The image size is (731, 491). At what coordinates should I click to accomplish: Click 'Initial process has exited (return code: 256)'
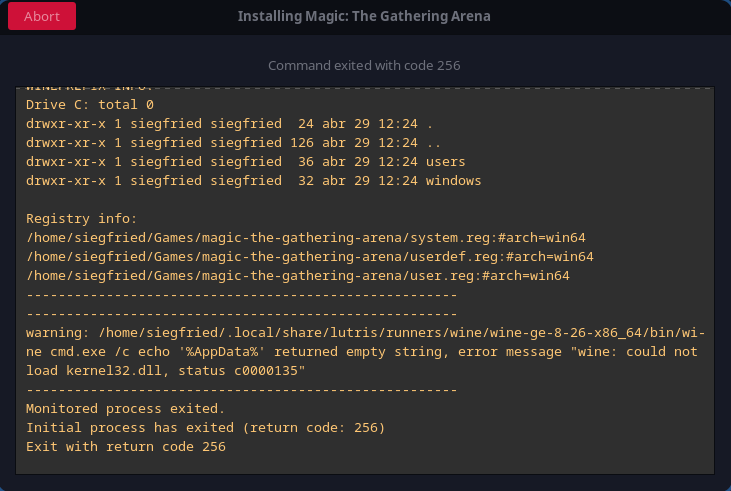pos(206,428)
